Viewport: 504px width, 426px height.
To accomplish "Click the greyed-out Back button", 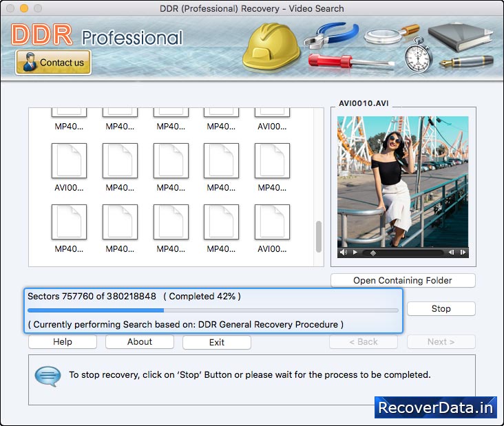I will tap(364, 341).
